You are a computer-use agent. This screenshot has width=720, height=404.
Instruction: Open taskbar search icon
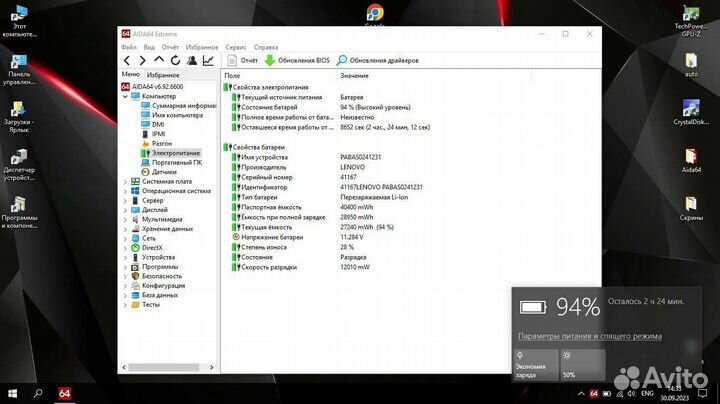coord(38,393)
